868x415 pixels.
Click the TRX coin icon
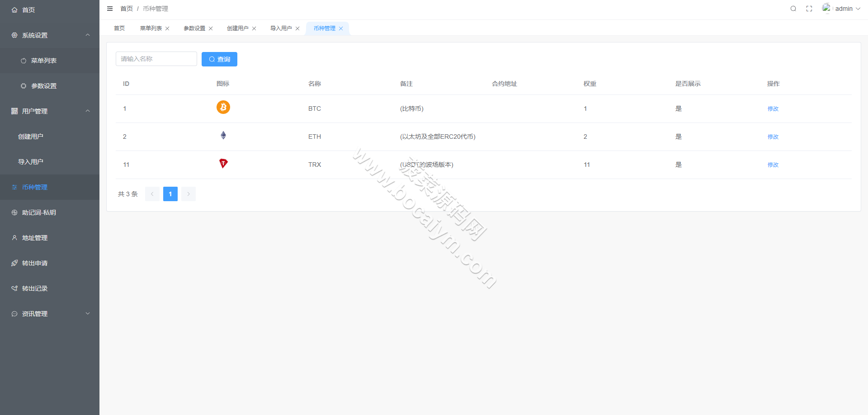[x=223, y=163]
